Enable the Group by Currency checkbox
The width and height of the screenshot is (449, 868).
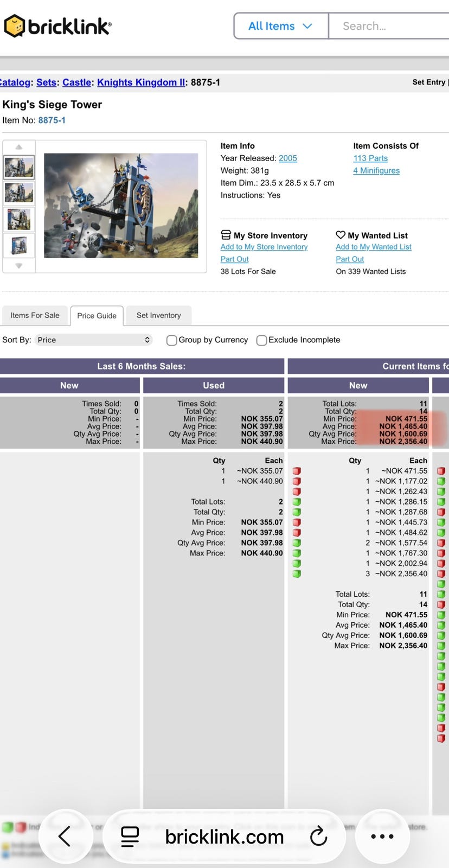(x=172, y=340)
